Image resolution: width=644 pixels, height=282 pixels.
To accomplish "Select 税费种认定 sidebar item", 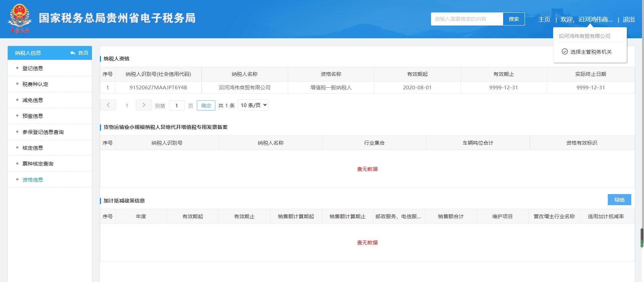I will [x=35, y=84].
